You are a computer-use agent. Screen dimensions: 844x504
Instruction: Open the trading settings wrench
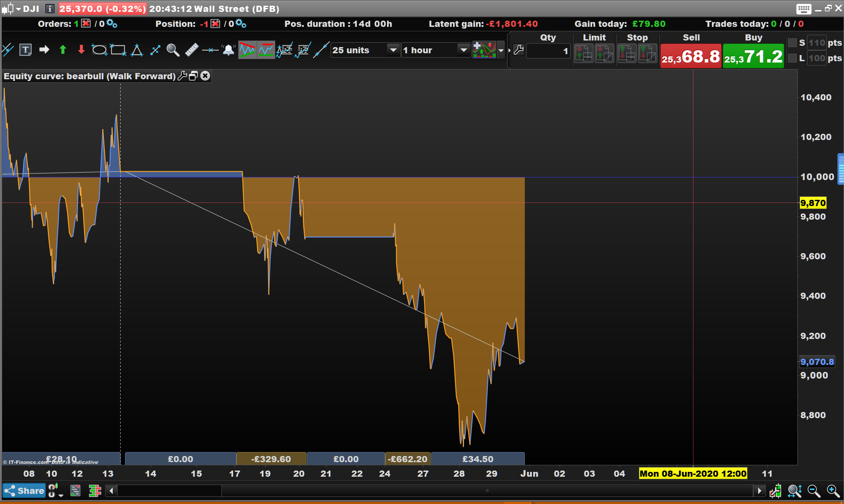tap(519, 50)
